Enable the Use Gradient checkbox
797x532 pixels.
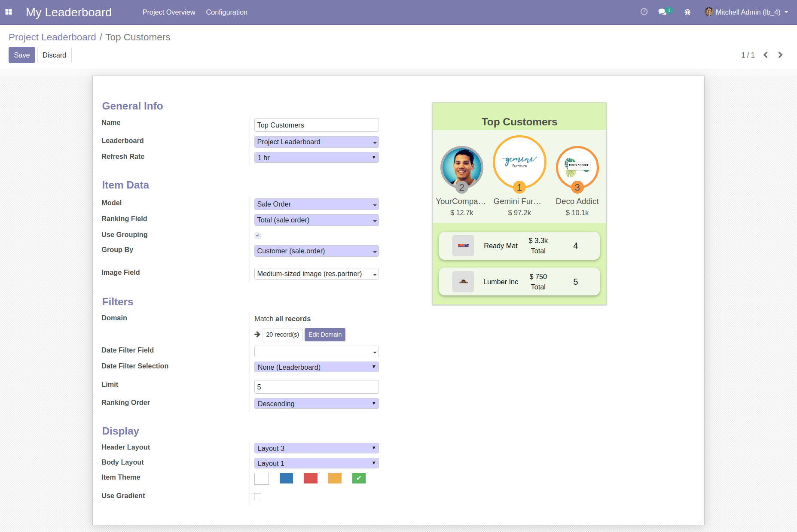coord(258,497)
